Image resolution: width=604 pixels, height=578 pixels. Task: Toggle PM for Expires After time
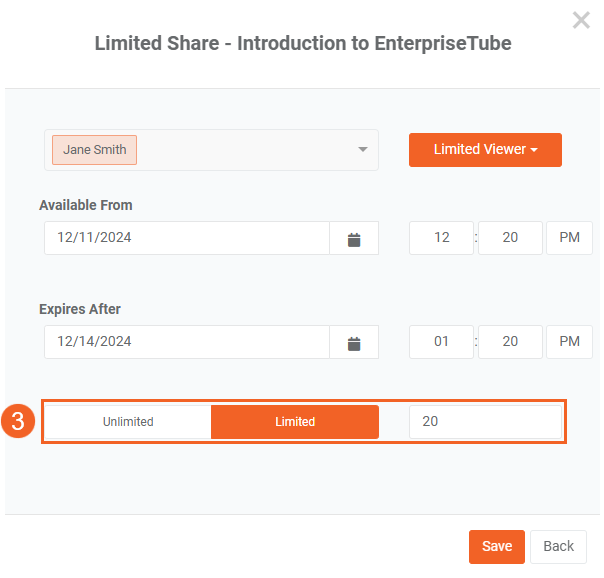(x=569, y=342)
